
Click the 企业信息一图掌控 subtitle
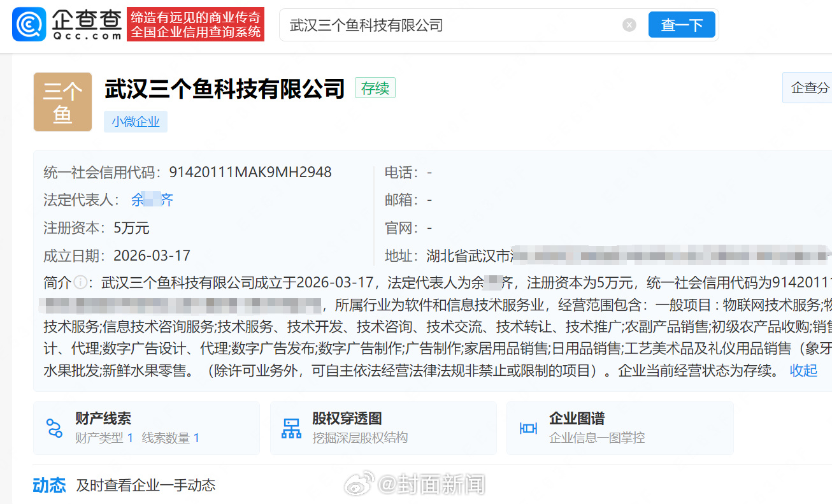(597, 438)
